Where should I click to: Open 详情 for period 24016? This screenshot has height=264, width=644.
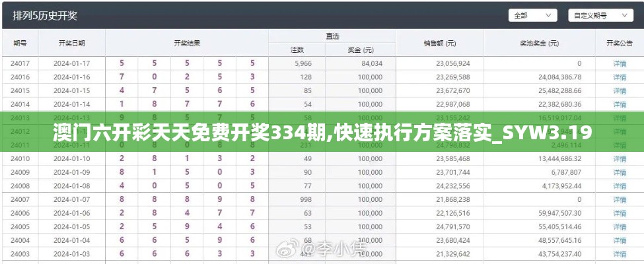click(620, 77)
